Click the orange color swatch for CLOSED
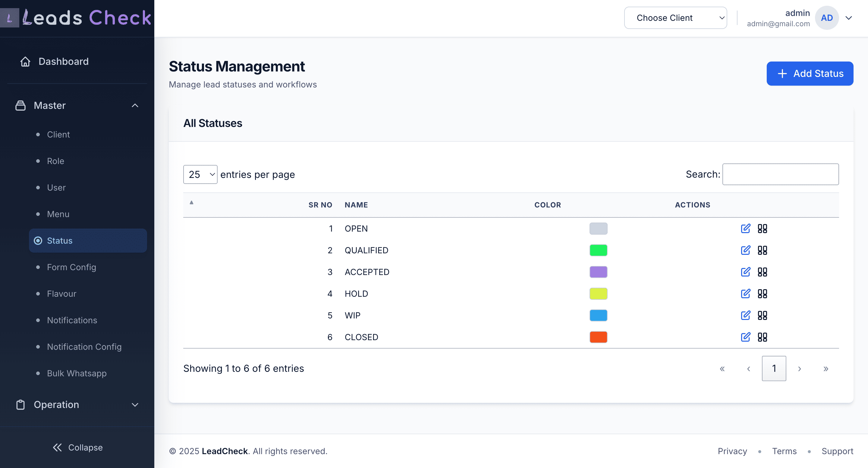The height and width of the screenshot is (468, 868). pos(598,337)
